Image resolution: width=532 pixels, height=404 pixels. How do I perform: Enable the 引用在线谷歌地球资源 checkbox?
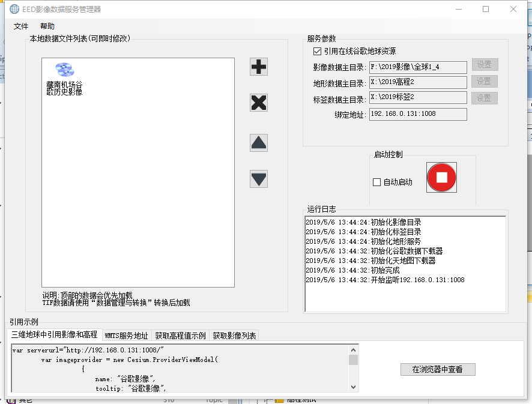coord(318,52)
